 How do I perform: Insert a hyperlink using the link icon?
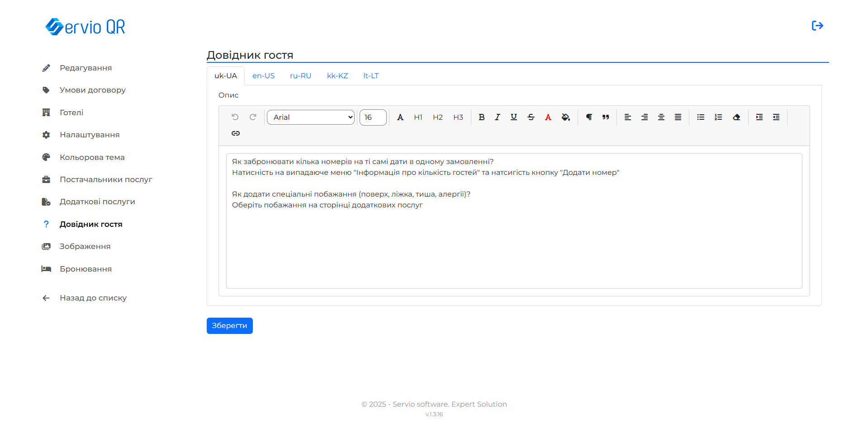pyautogui.click(x=236, y=133)
